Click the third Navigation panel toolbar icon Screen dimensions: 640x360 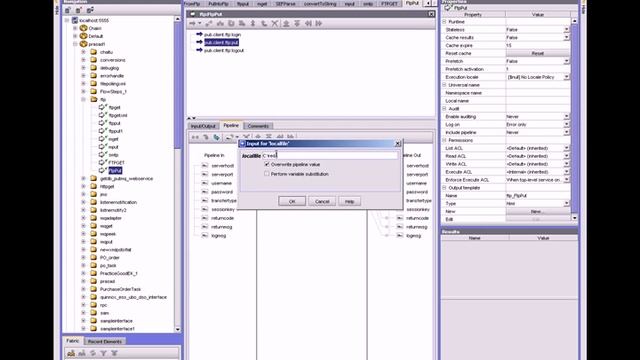[x=90, y=10]
